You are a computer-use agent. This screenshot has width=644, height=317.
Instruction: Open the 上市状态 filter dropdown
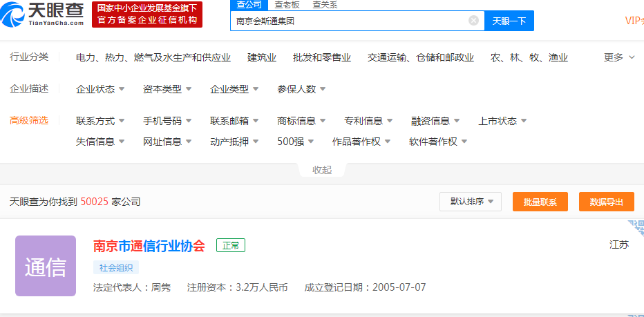coord(502,121)
